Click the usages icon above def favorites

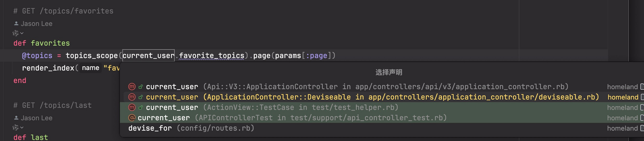pyautogui.click(x=15, y=33)
